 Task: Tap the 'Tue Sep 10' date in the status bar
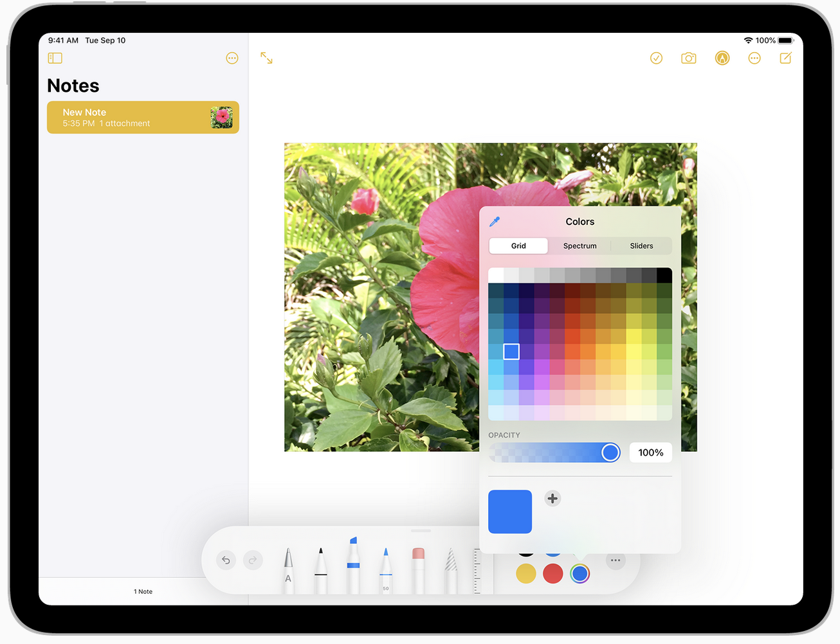coord(105,40)
